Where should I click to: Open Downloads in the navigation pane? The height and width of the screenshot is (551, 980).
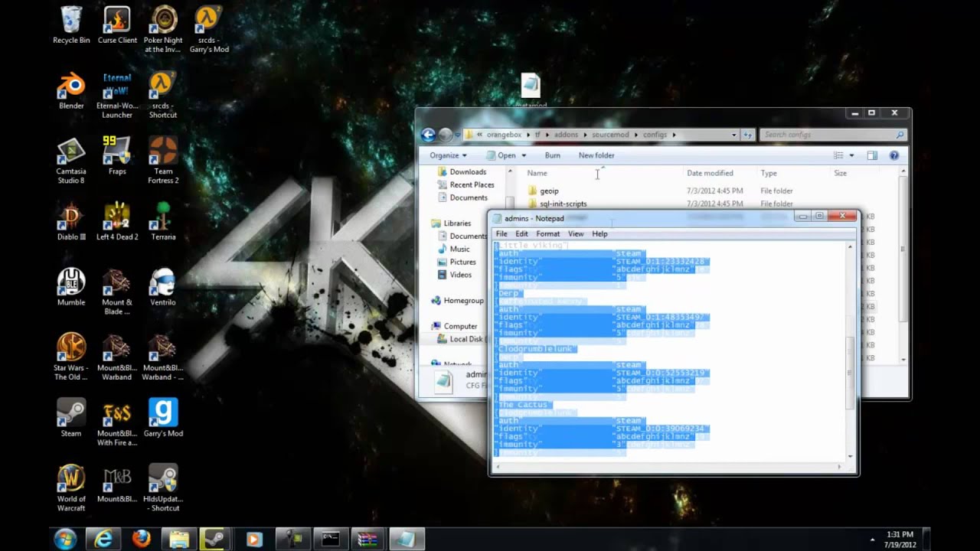pyautogui.click(x=468, y=172)
